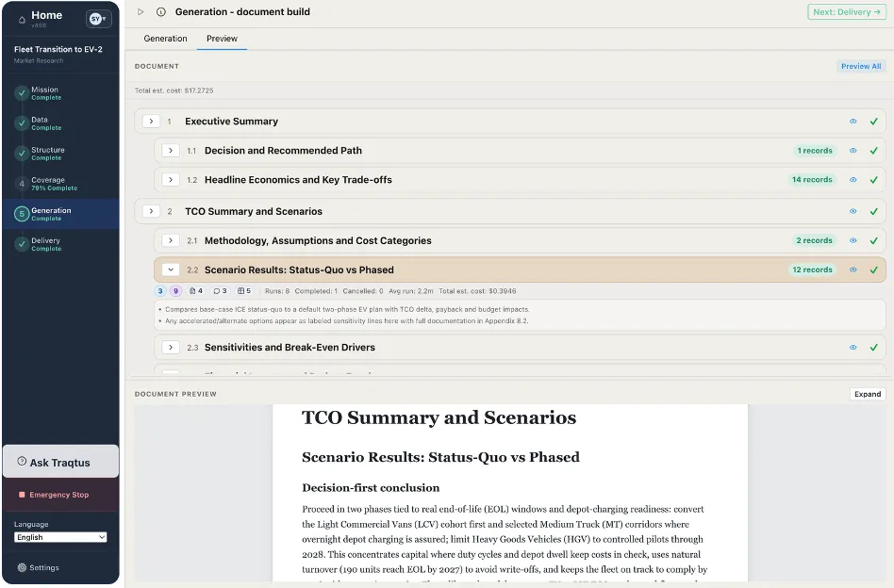Click green checkmark on TCO Summary and Scenarios
This screenshot has height=588, width=894.
click(x=873, y=211)
